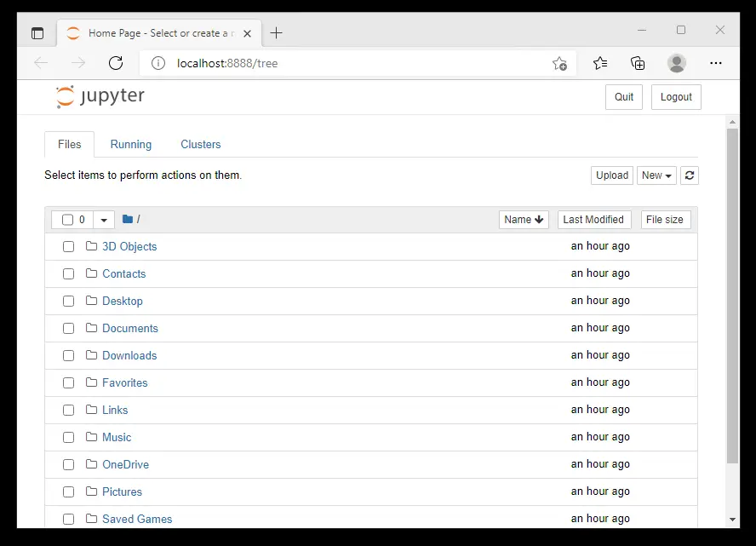756x546 pixels.
Task: Refresh the notebook file list
Action: click(x=690, y=175)
